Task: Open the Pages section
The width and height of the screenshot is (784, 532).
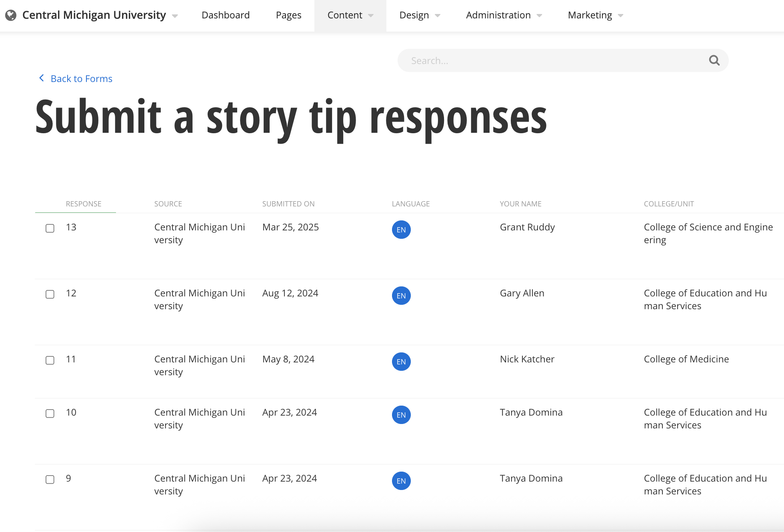Action: (288, 15)
